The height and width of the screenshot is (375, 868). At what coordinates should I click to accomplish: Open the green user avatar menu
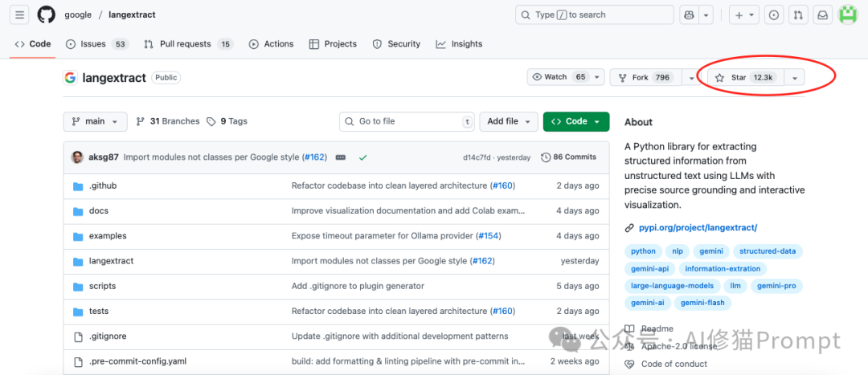[848, 15]
